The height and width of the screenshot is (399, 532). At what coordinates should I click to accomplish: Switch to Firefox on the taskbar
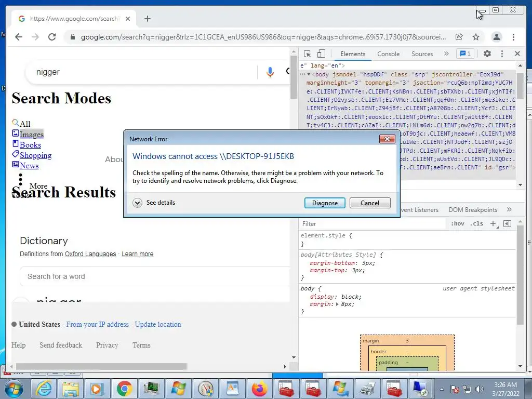(259, 389)
